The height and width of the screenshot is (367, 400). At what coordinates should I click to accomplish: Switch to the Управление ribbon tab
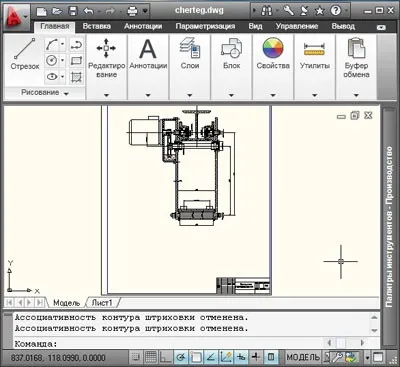point(297,26)
